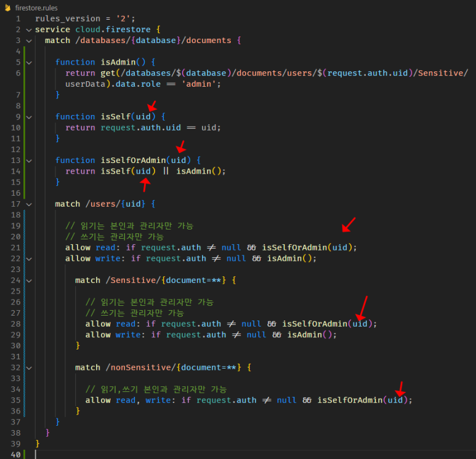Click /Sensitive/ in the match path on line 24
The image size is (476, 459).
133,281
